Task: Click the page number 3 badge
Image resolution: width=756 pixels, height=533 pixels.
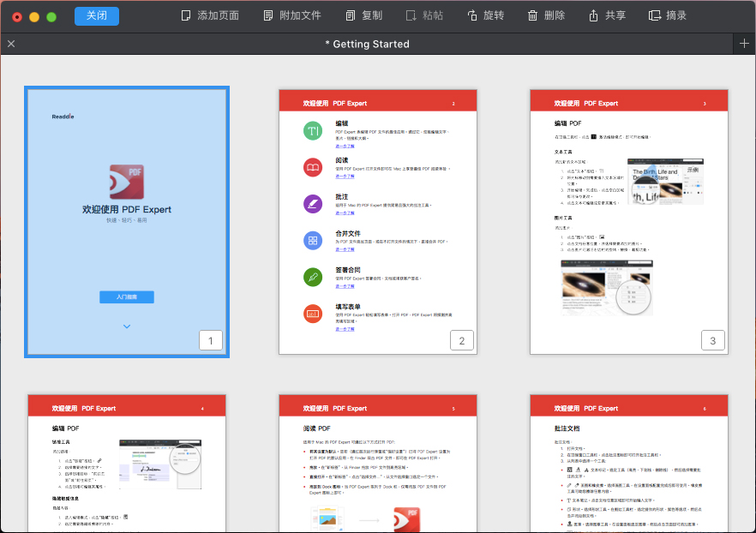Action: point(713,340)
